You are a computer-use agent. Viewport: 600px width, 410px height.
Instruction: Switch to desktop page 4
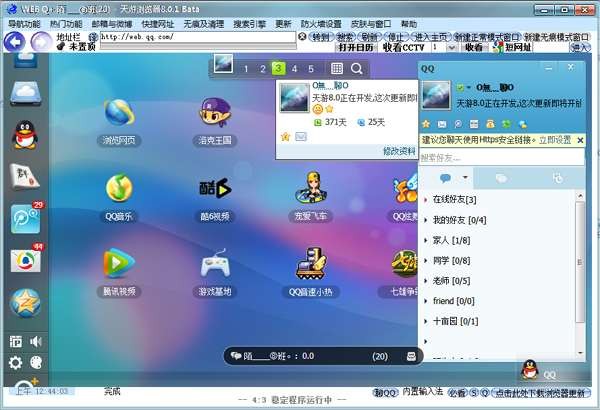[294, 69]
